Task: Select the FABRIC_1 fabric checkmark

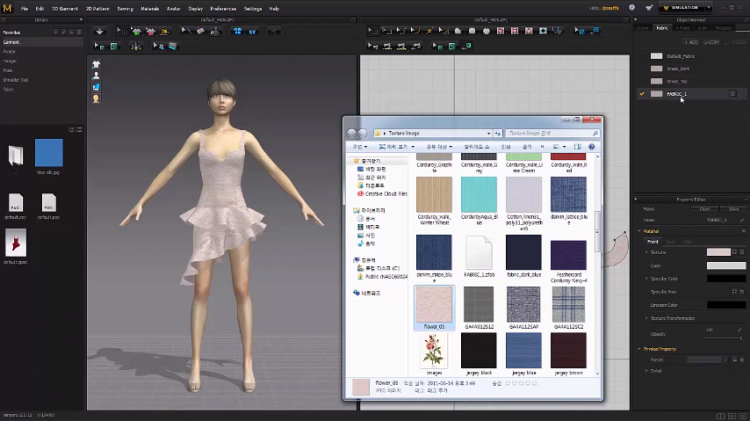Action: tap(642, 94)
